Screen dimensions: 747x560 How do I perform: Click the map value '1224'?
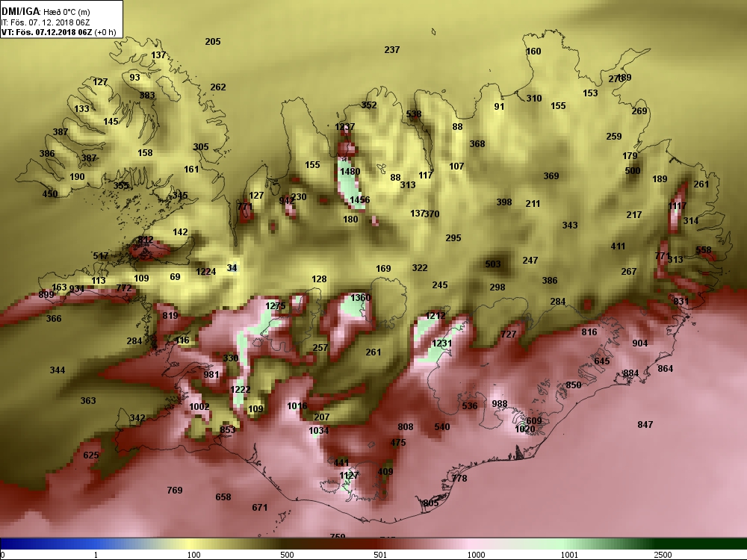point(206,272)
